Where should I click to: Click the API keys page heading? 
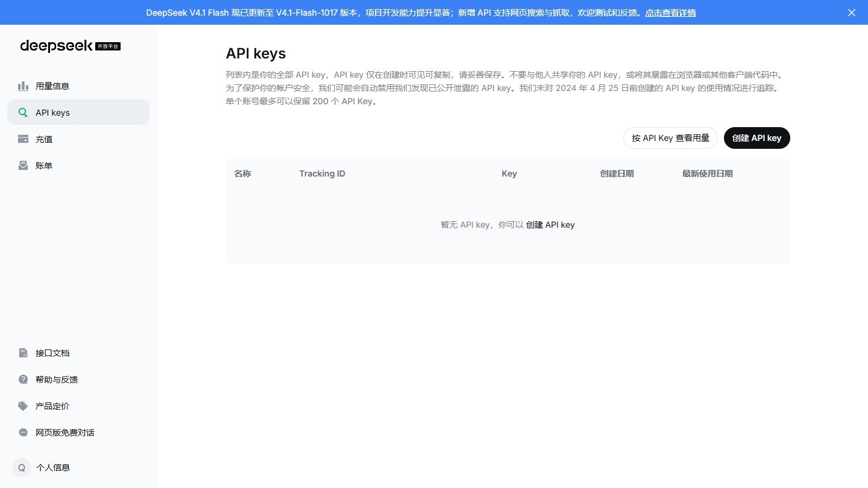(x=256, y=54)
